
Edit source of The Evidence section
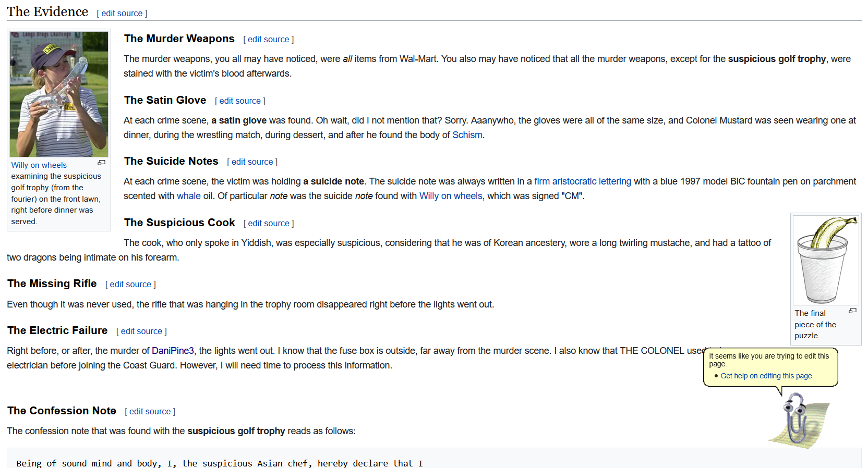pos(122,14)
